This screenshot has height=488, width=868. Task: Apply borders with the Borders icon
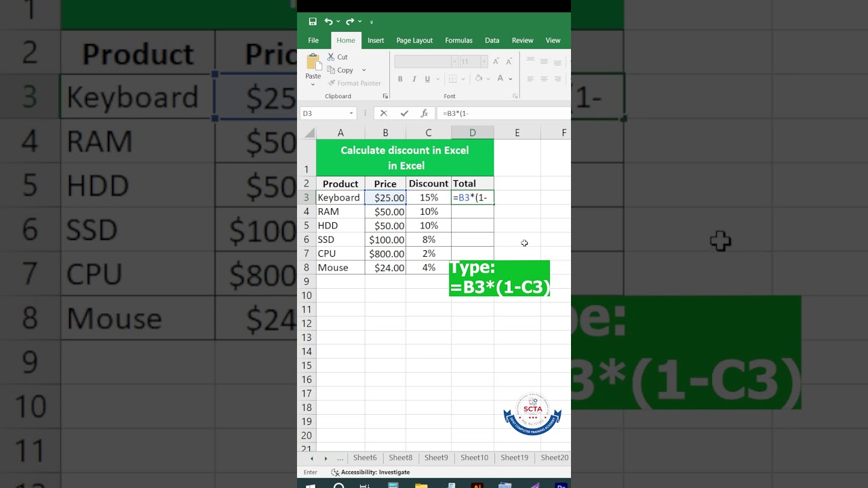point(452,79)
